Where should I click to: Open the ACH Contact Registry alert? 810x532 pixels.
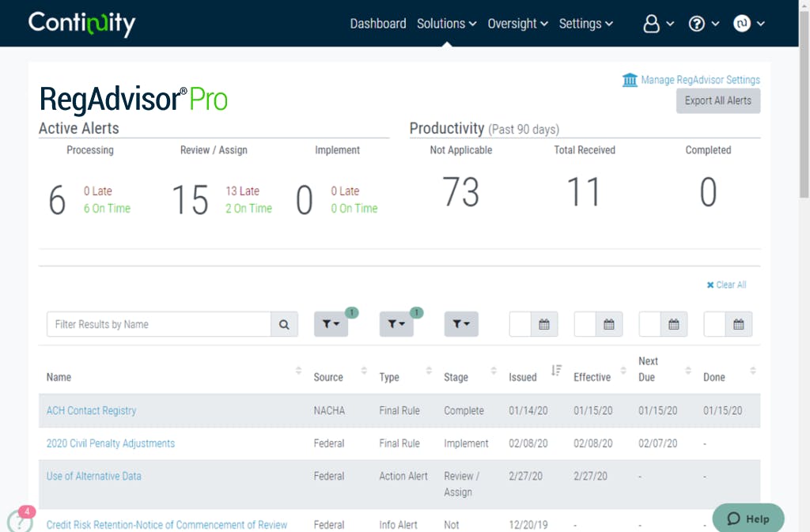92,411
